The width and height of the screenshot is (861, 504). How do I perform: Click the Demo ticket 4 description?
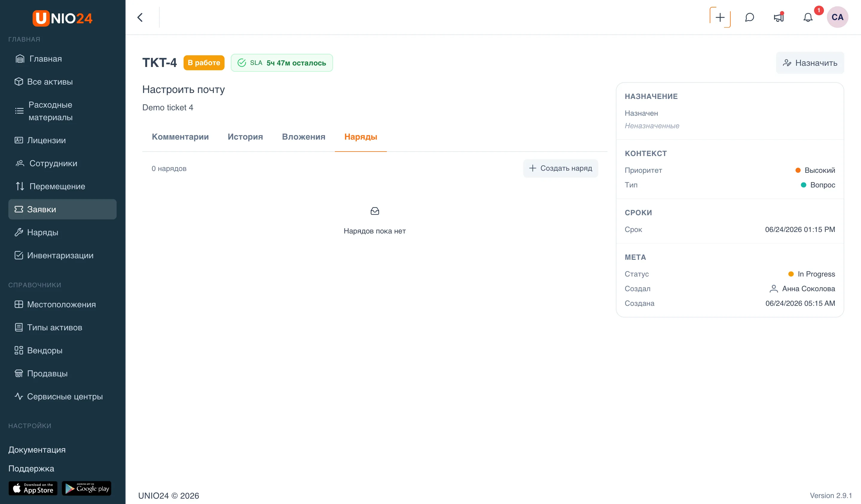[x=168, y=107]
